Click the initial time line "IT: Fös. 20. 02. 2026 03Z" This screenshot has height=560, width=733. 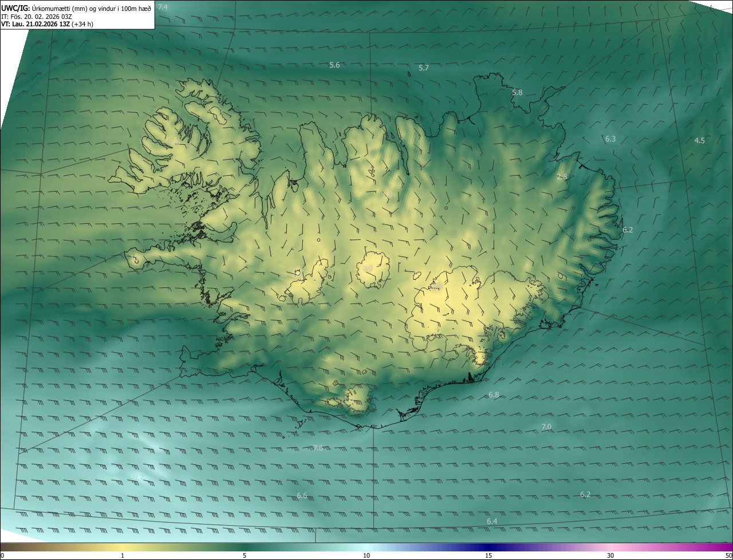click(x=37, y=16)
